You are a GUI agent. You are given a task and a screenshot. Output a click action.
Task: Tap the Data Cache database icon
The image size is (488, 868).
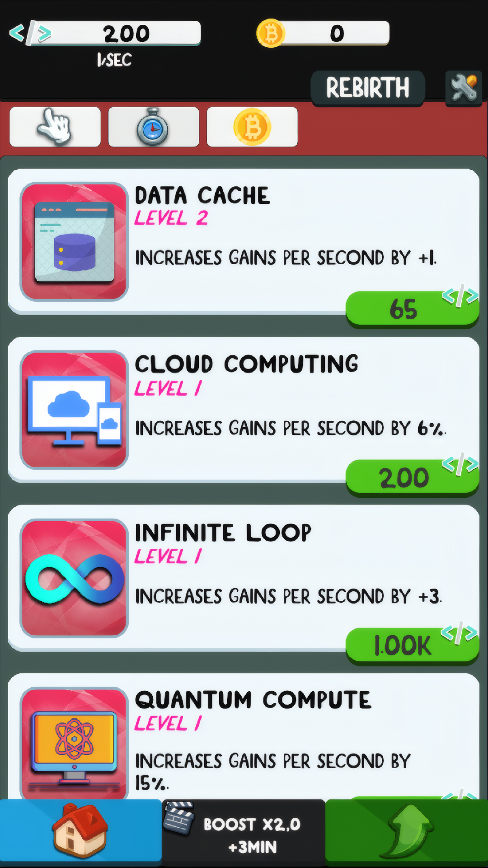point(75,241)
